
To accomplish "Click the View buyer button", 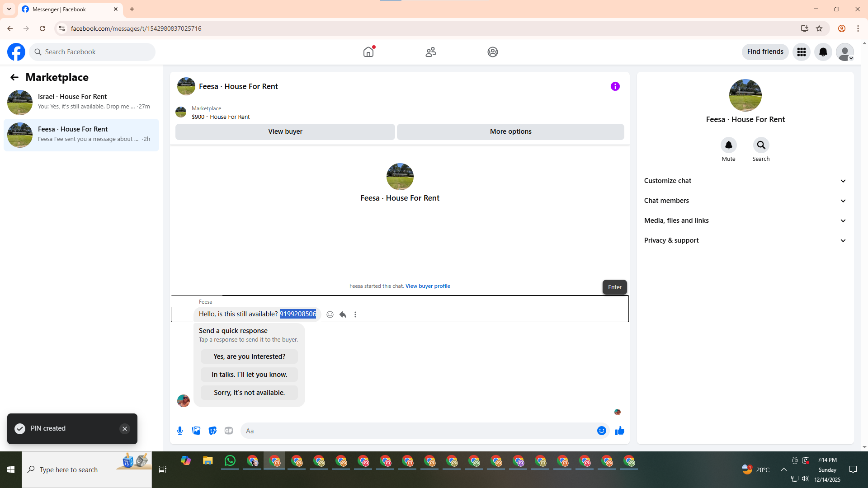I will click(285, 131).
